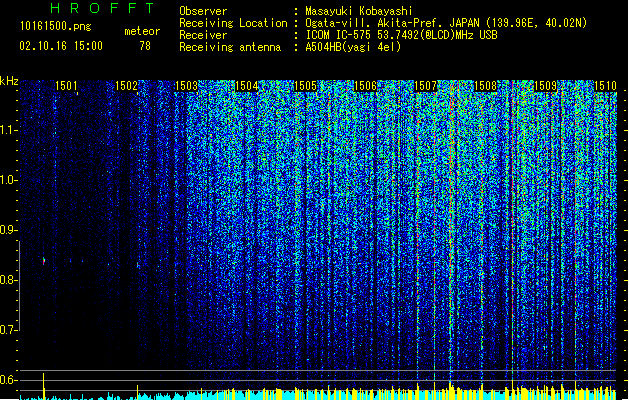
Task: Click the 'Receiving Location' label
Action: click(233, 23)
